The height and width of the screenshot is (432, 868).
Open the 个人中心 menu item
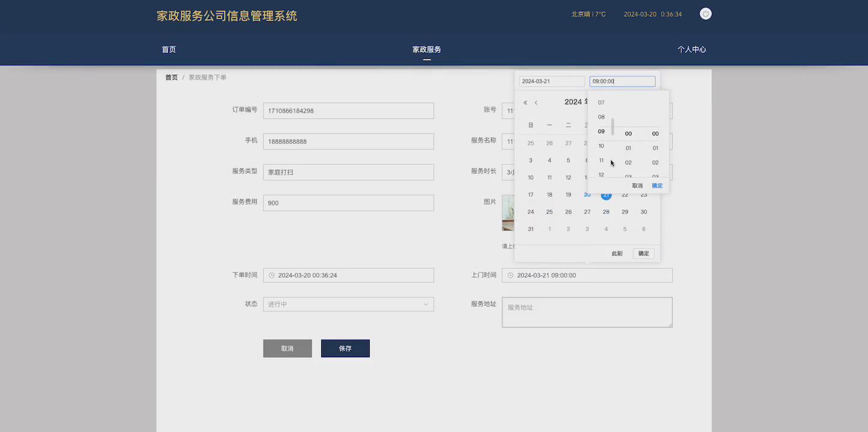click(692, 50)
